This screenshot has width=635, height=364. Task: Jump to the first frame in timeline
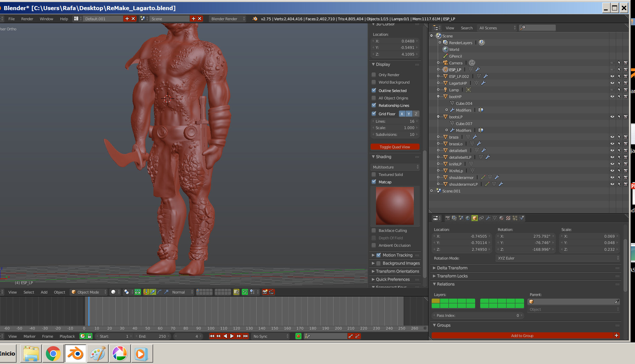click(x=212, y=336)
